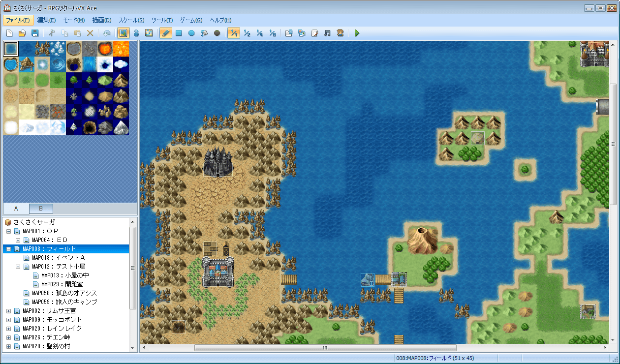620x364 pixels.
Task: Set map zoom scale to 1/1
Action: coord(234,33)
